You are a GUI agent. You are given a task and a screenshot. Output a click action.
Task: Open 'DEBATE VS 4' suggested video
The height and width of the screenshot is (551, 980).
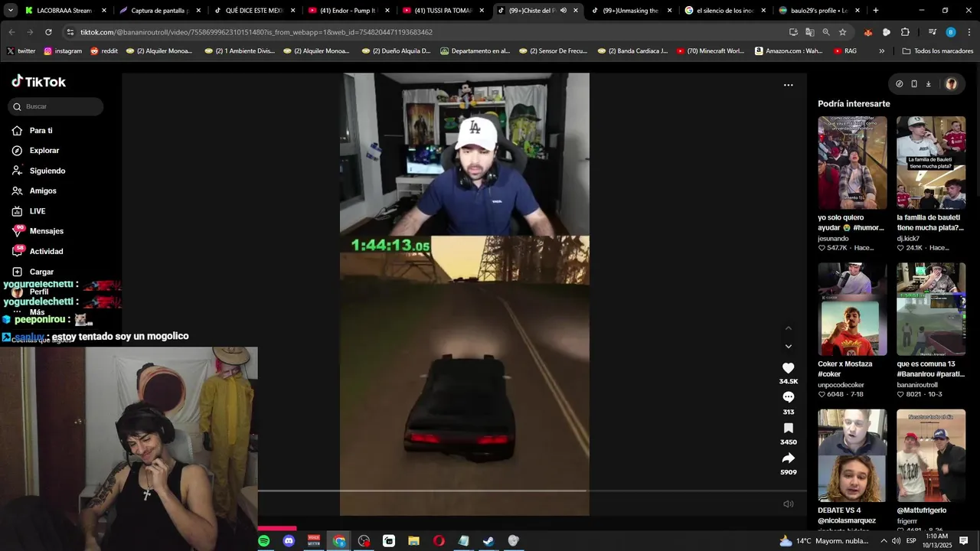(852, 455)
